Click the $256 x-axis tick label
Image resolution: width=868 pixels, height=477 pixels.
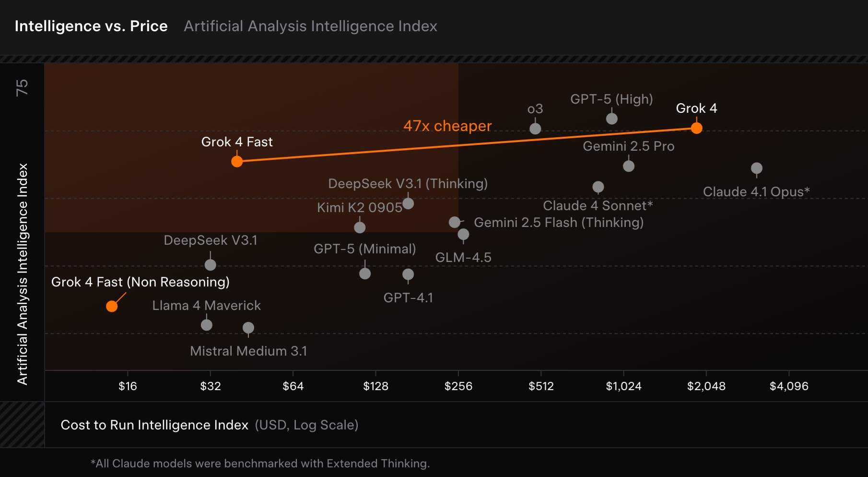tap(458, 386)
